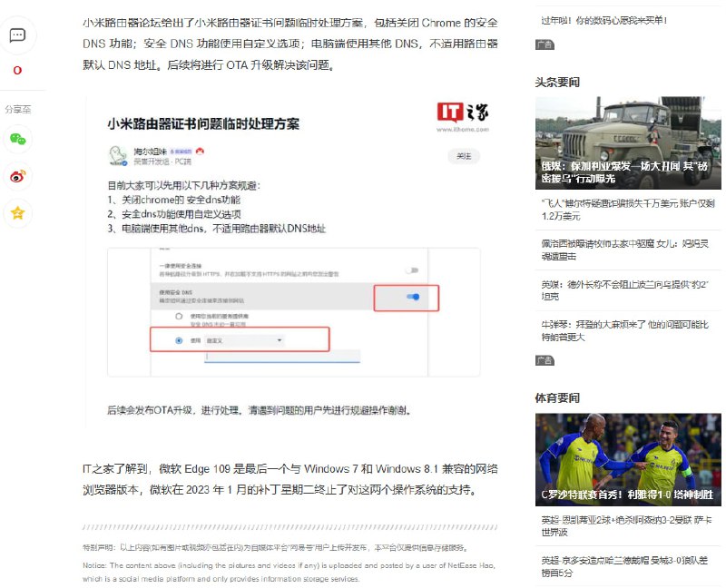Viewport: 726px width, 588px height.
Task: Click the 海尔兄弟 author avatar
Action: click(118, 154)
